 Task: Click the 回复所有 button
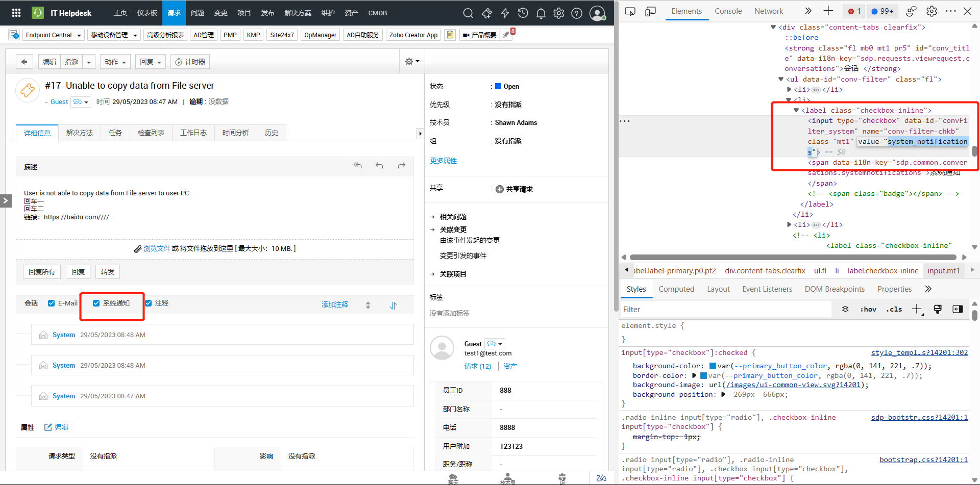click(x=42, y=272)
